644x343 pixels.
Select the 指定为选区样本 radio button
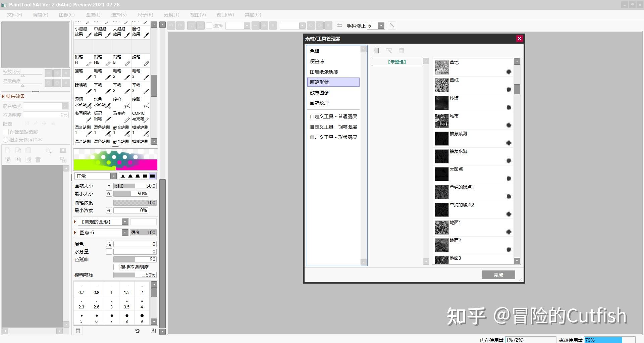point(6,140)
